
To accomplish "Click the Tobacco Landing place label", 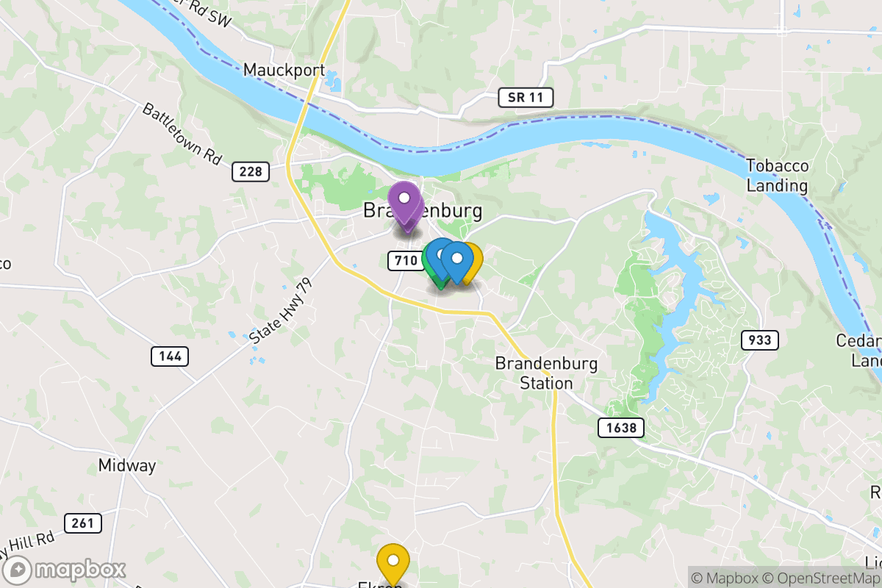I will coord(777,176).
